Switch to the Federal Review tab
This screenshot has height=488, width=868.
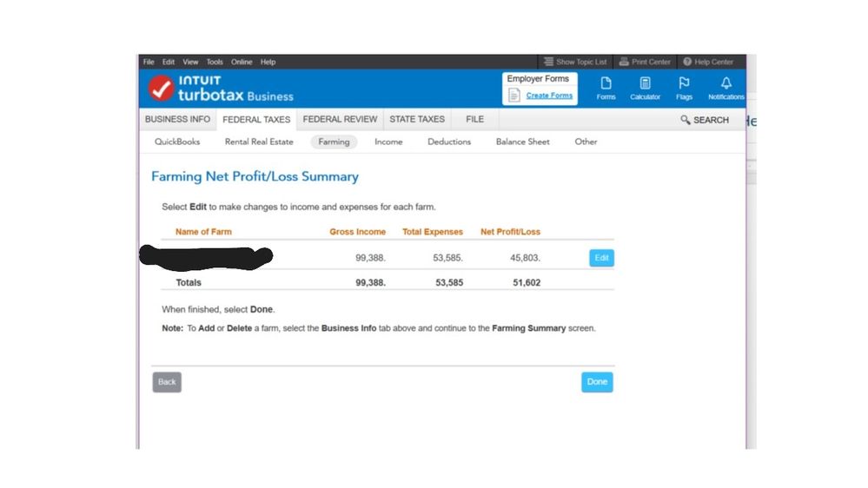coord(340,119)
